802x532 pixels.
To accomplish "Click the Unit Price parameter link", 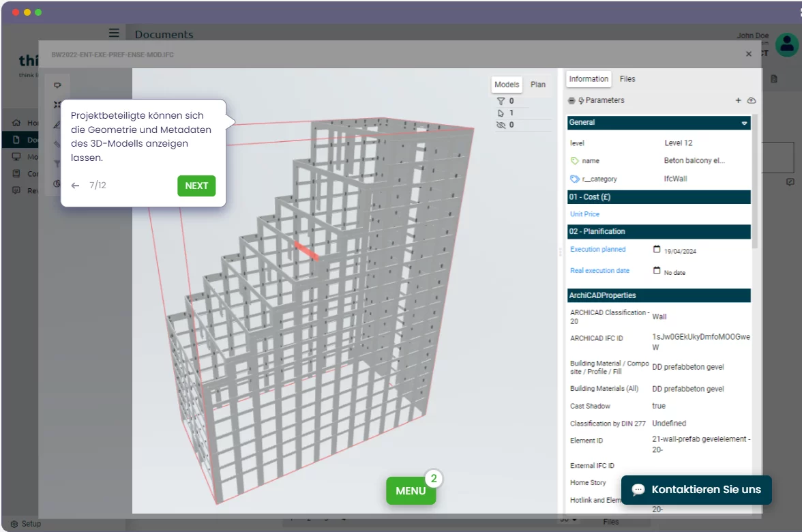I will click(584, 214).
